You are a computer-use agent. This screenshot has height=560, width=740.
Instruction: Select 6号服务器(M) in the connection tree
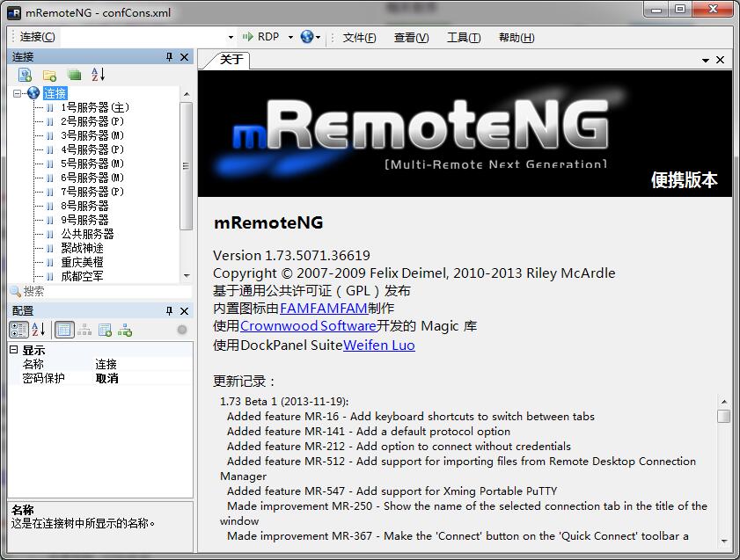click(92, 178)
